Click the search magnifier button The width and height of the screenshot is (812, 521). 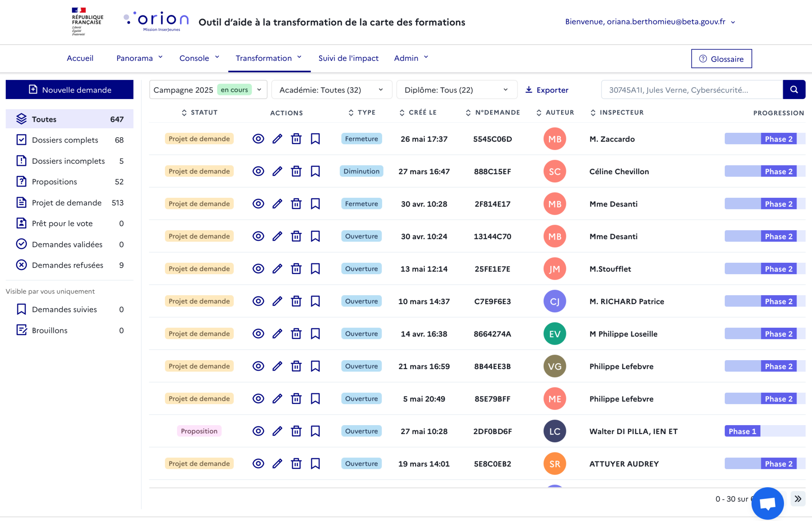coord(794,90)
